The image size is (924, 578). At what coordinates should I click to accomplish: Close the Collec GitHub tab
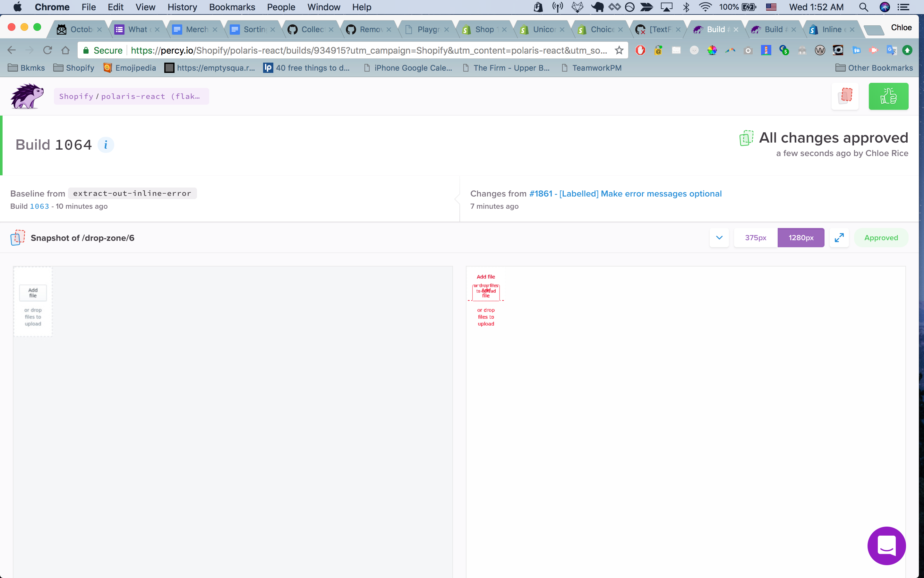pos(331,30)
